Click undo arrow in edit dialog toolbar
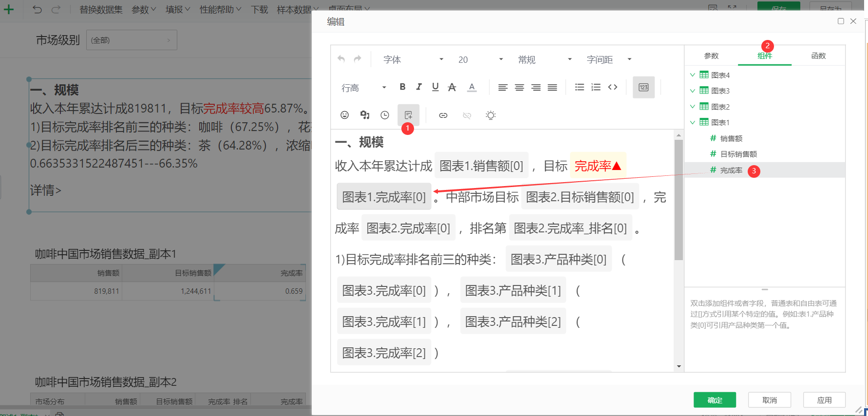The width and height of the screenshot is (868, 416). tap(341, 59)
